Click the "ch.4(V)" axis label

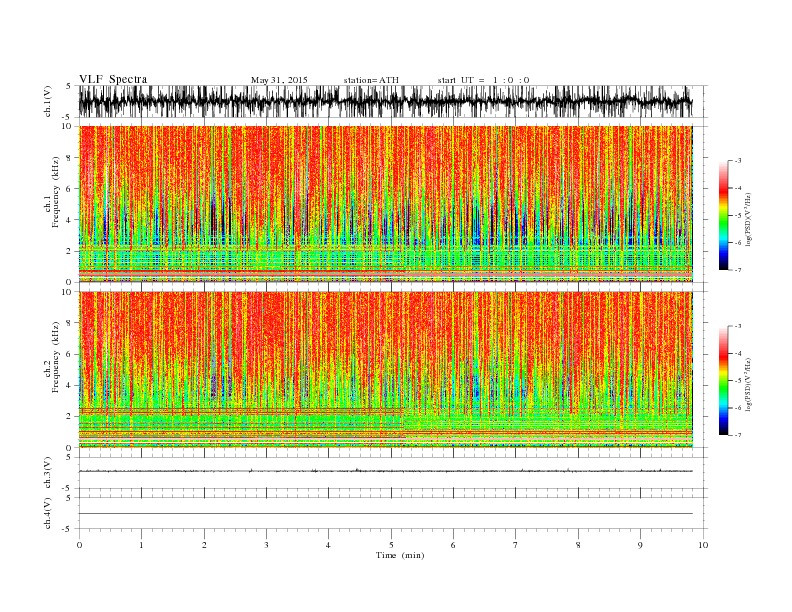pyautogui.click(x=48, y=513)
